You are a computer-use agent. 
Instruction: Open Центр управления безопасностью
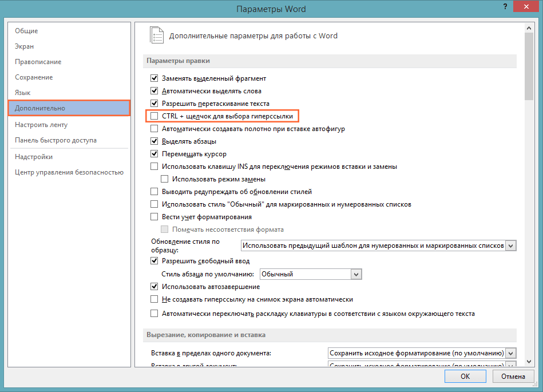point(69,172)
